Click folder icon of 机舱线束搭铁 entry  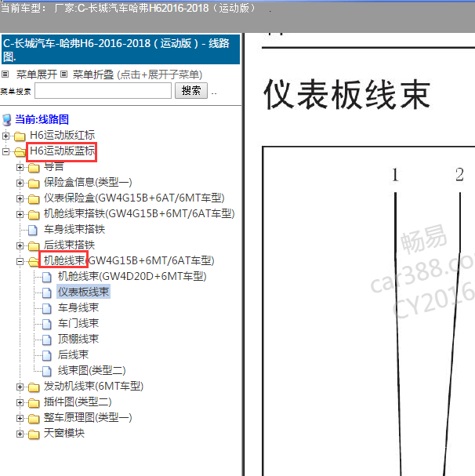pyautogui.click(x=34, y=215)
